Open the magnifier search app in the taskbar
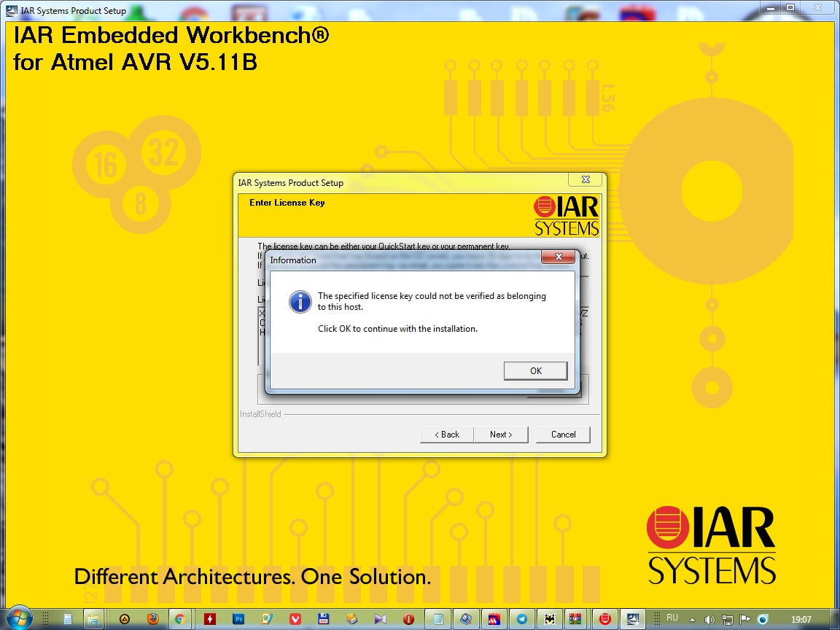This screenshot has width=840, height=630. [x=466, y=619]
